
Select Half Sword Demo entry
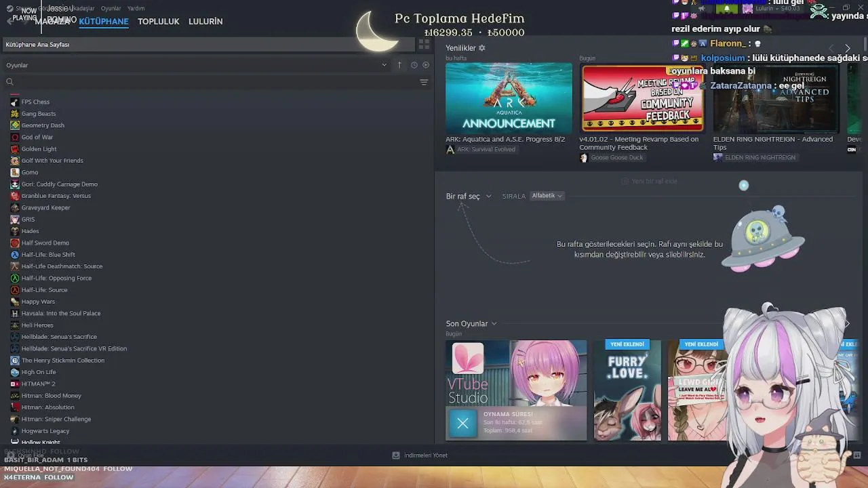click(45, 243)
